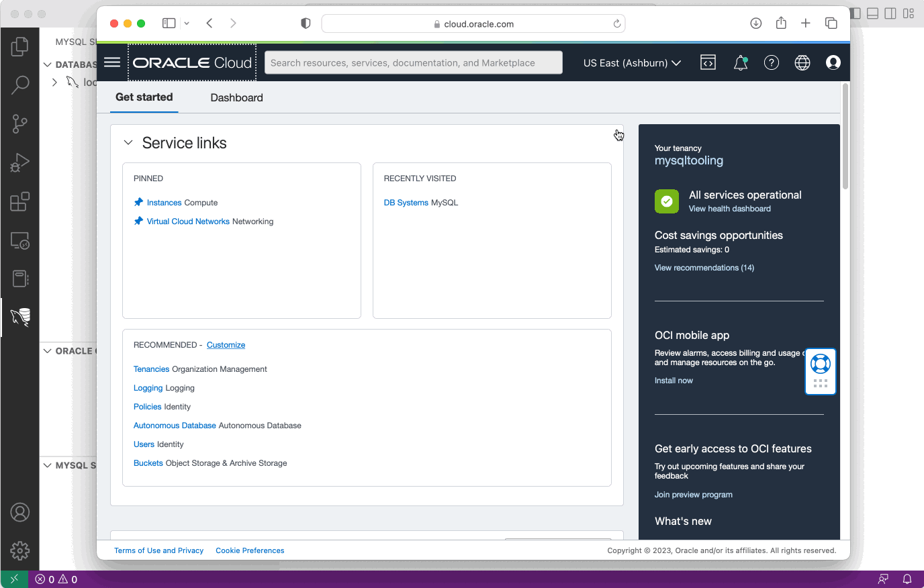
Task: Toggle the Safari sidebar panel
Action: point(169,23)
